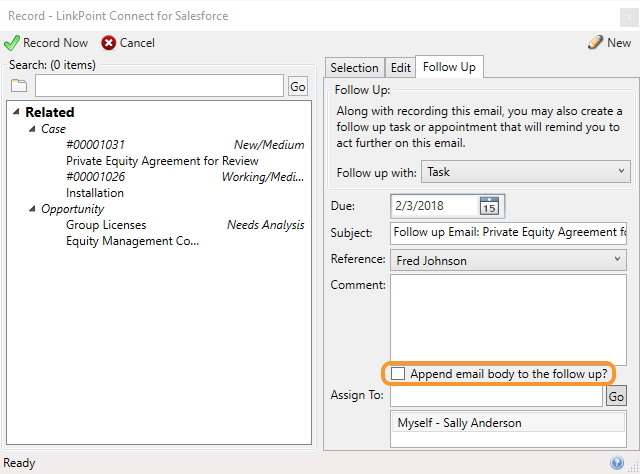640x474 pixels.
Task: Collapse the Case tree group
Action: tap(32, 129)
